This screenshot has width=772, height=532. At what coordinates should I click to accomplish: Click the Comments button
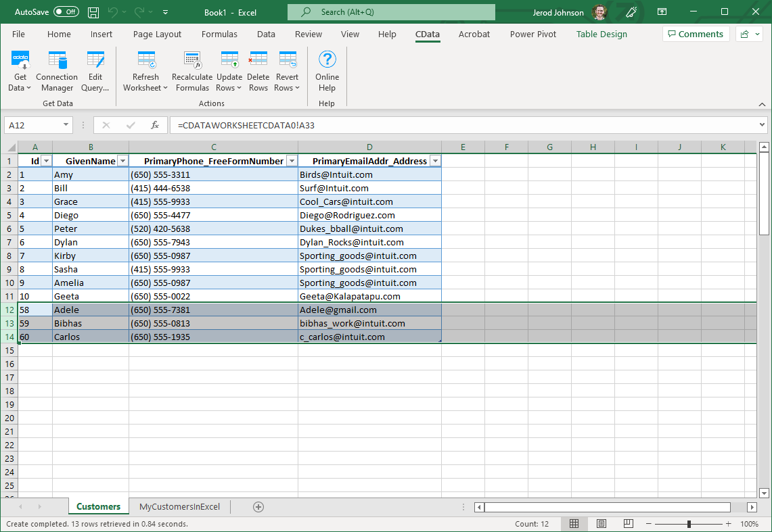(696, 34)
